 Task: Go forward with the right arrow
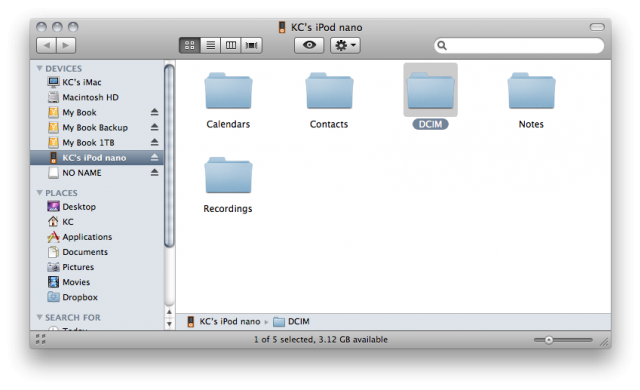(x=66, y=45)
